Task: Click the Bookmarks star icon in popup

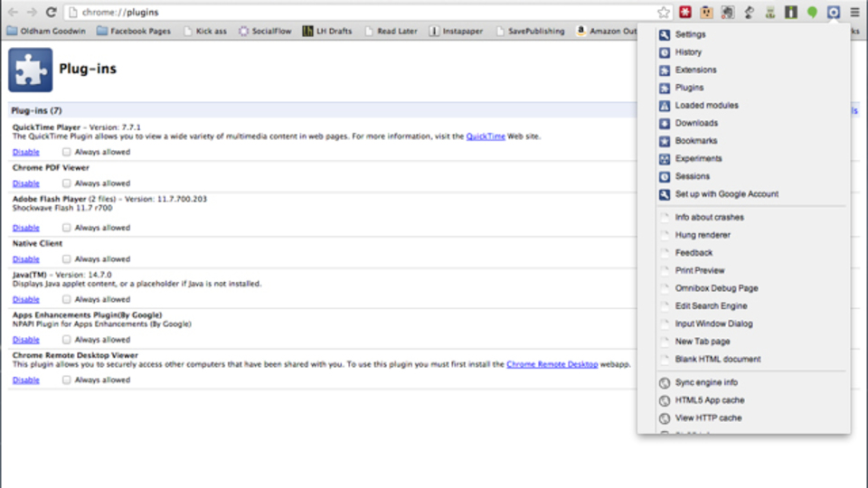Action: point(665,141)
